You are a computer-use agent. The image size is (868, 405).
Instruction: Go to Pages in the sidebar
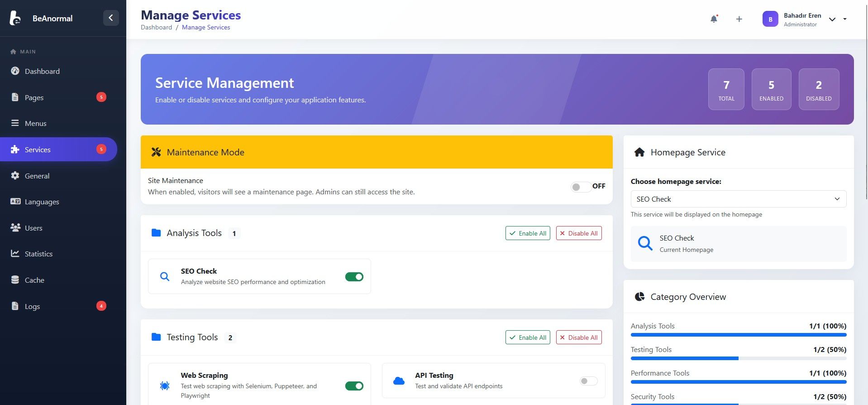click(59, 97)
